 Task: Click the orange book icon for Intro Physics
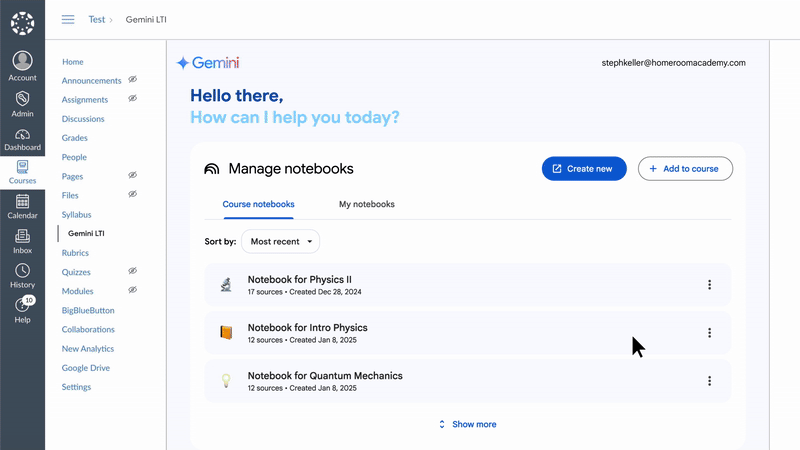(226, 333)
